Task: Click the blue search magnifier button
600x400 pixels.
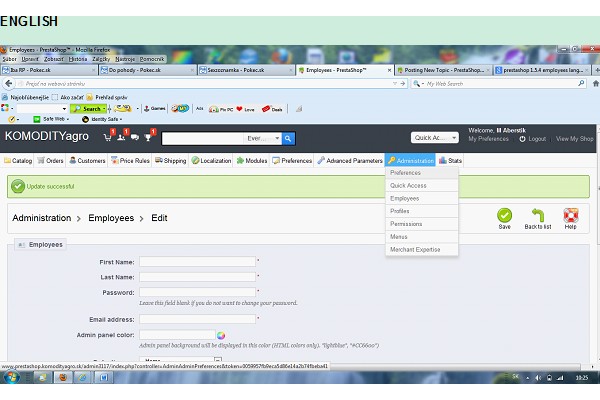Action: (x=288, y=139)
